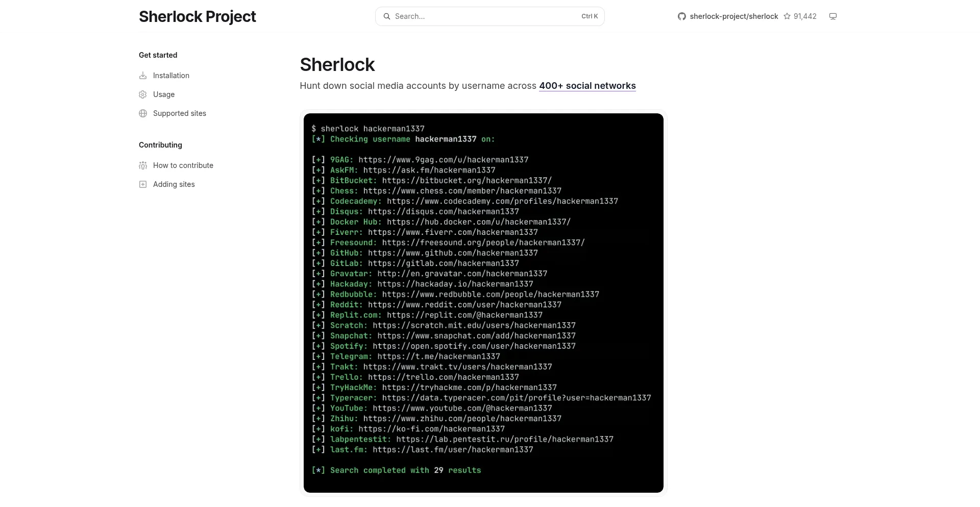Click 'Search completed with 29 results' line

tap(396, 470)
